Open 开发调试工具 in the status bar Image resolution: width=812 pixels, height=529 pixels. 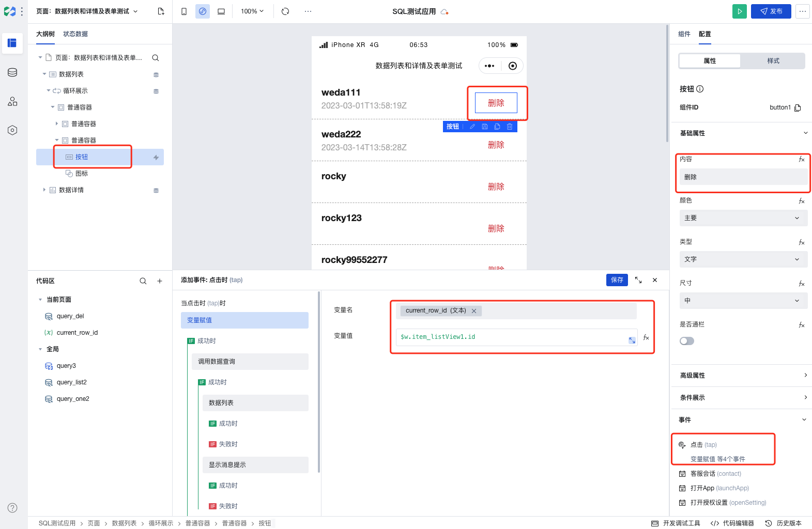click(676, 523)
